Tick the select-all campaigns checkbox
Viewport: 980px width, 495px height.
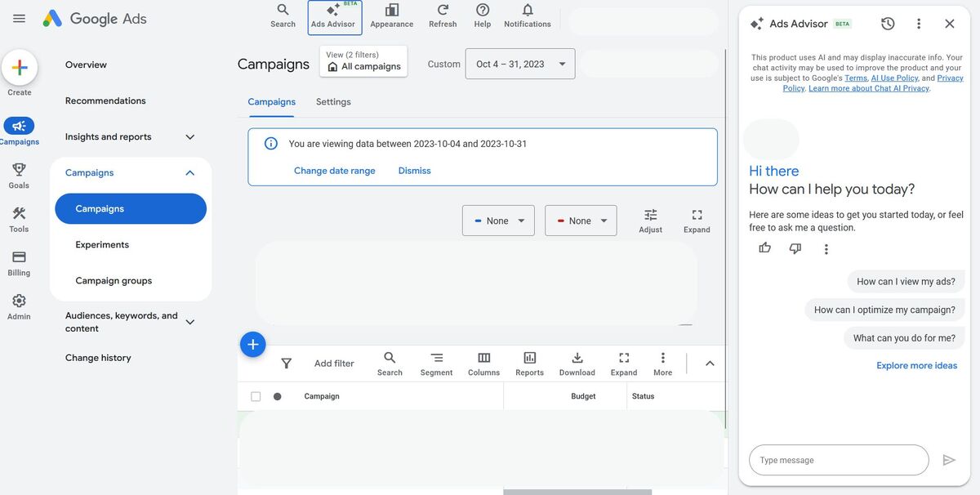click(x=256, y=396)
